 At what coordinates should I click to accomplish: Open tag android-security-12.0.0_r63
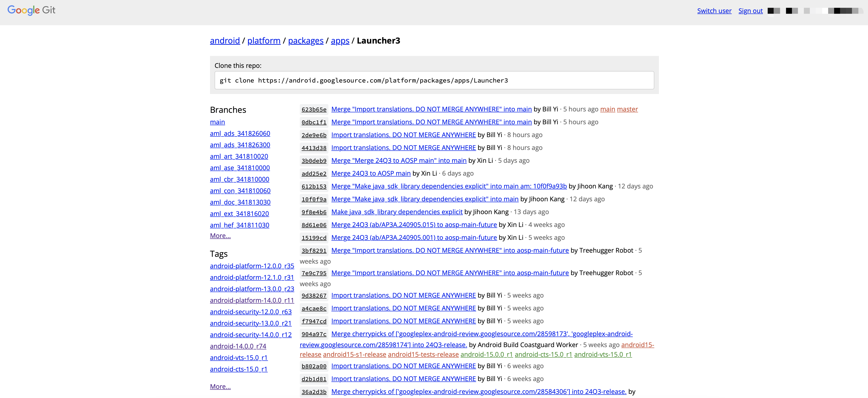tap(251, 312)
